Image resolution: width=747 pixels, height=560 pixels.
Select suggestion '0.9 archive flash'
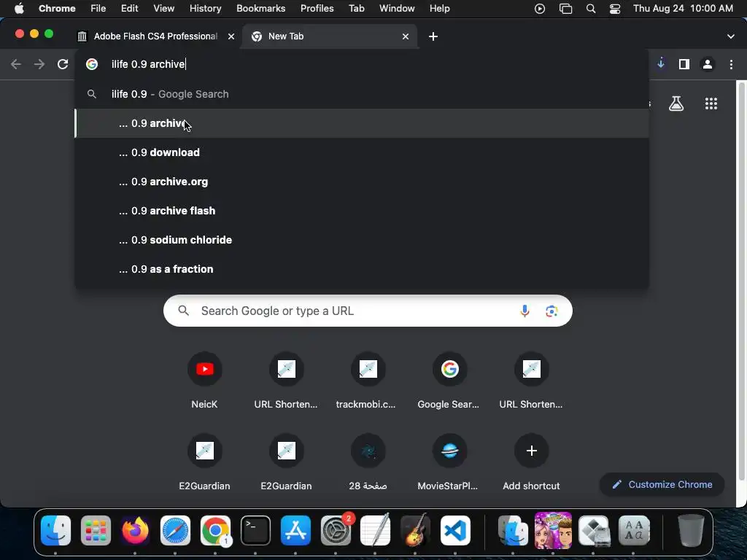[362, 211]
